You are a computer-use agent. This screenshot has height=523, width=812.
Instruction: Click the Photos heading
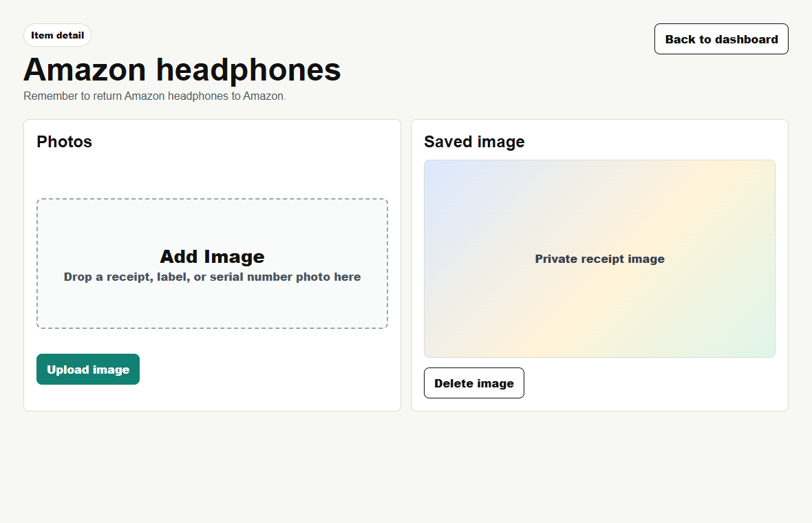point(64,141)
